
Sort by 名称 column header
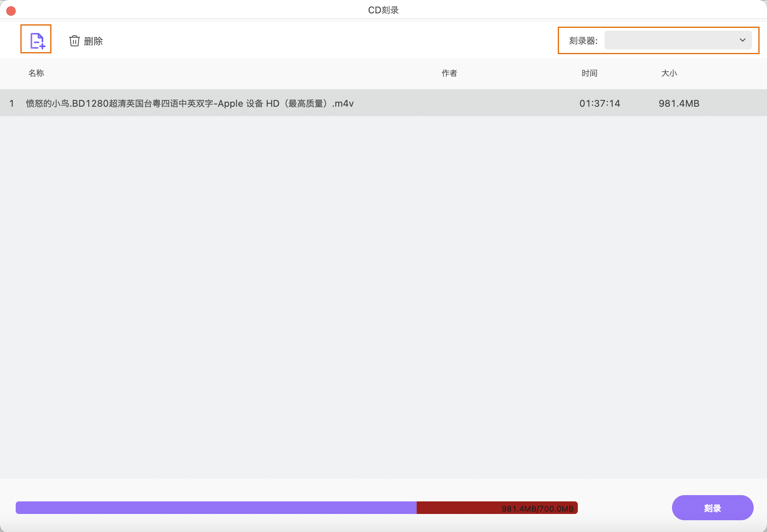click(36, 73)
